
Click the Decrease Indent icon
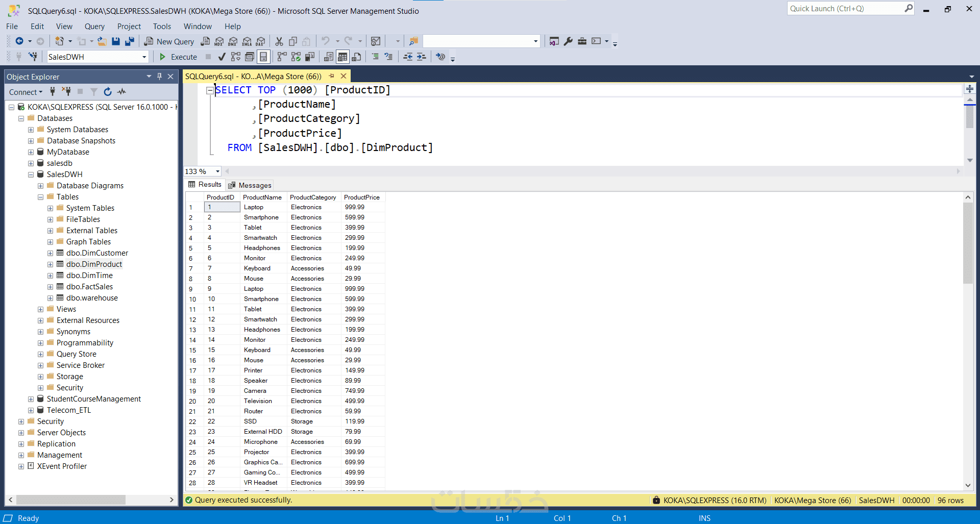point(408,57)
